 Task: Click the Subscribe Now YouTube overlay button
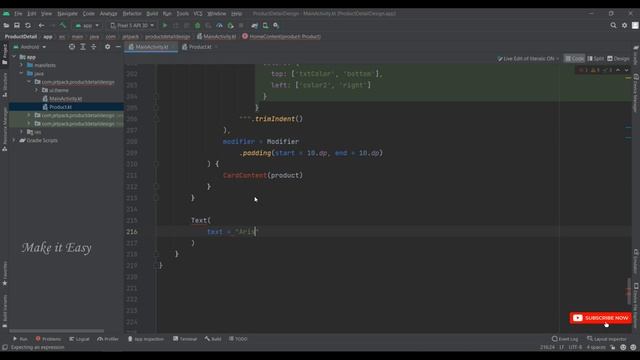(x=600, y=318)
